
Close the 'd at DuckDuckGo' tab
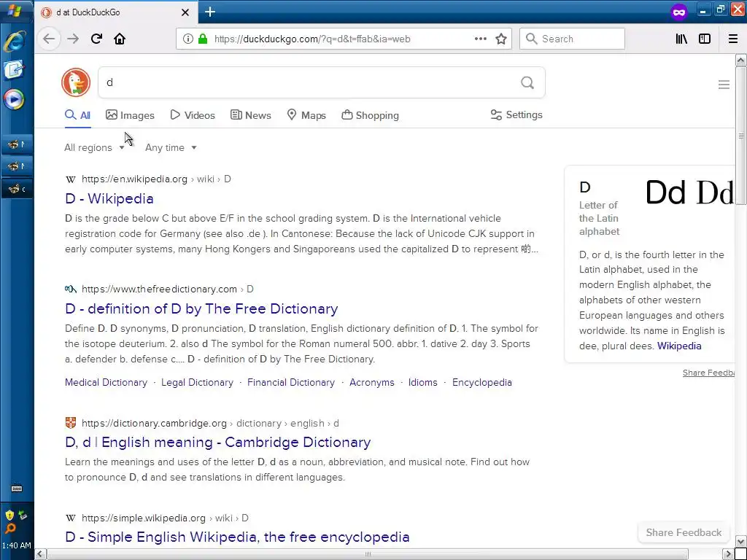click(185, 12)
